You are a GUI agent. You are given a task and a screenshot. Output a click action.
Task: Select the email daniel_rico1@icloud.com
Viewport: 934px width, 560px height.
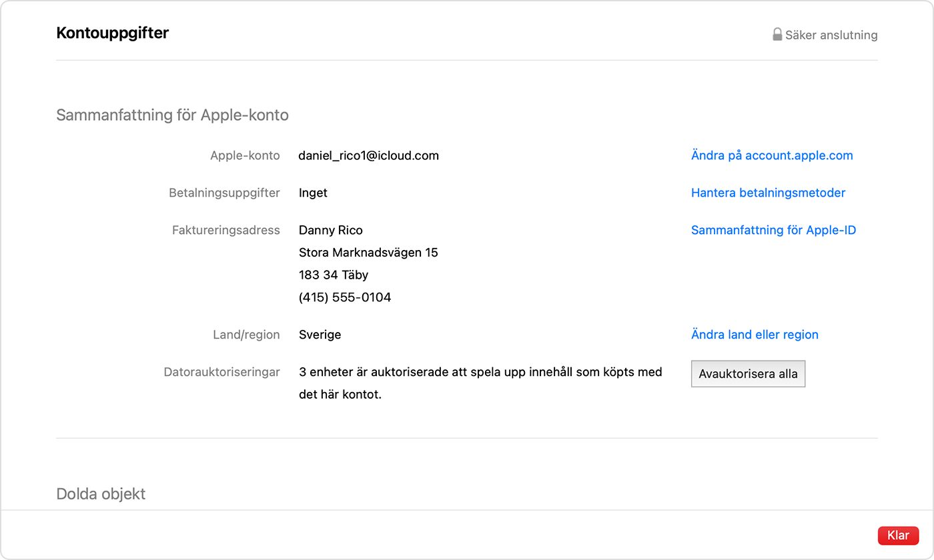(369, 155)
